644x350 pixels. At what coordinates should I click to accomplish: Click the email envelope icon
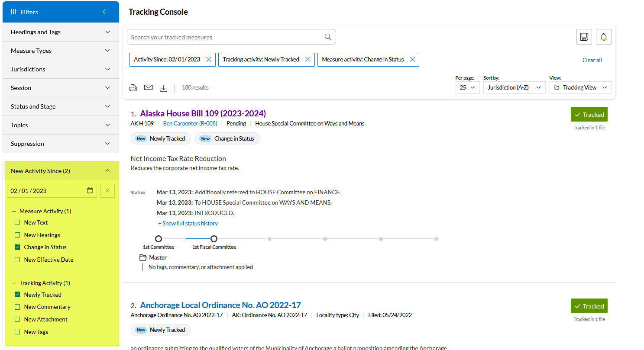coord(148,88)
